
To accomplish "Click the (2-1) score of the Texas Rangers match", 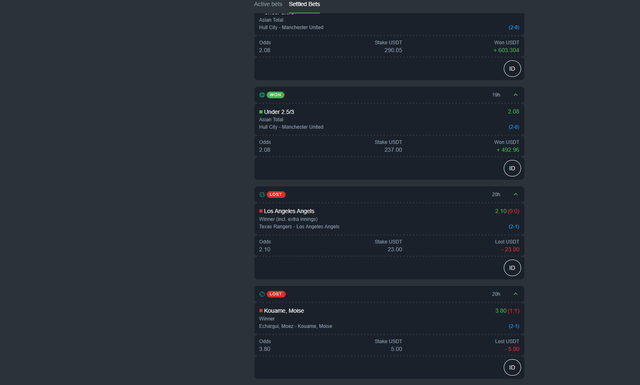I will pos(514,227).
